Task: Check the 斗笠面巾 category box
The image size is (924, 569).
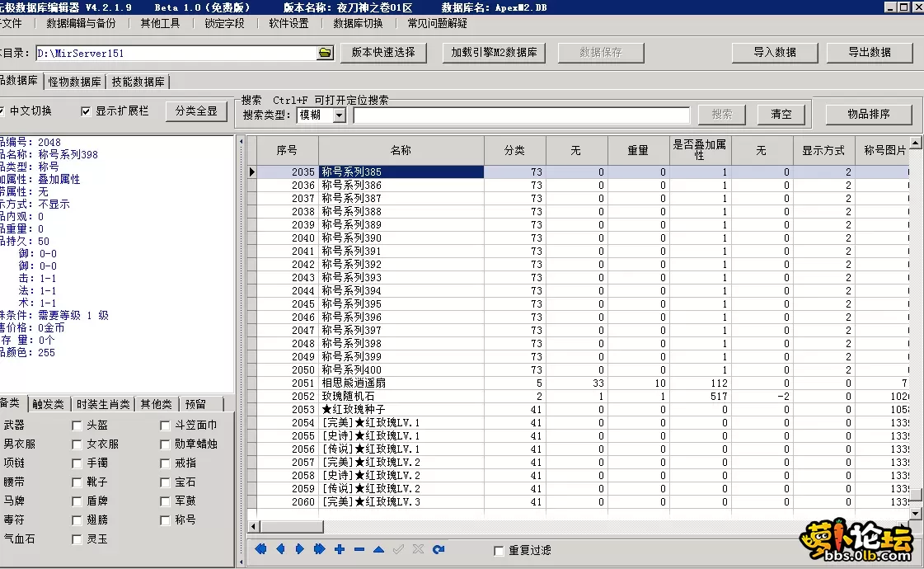Action: pos(165,426)
